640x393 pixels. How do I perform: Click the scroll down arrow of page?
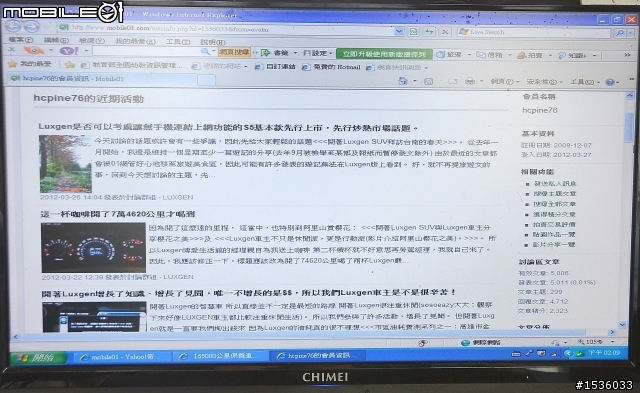coord(622,325)
